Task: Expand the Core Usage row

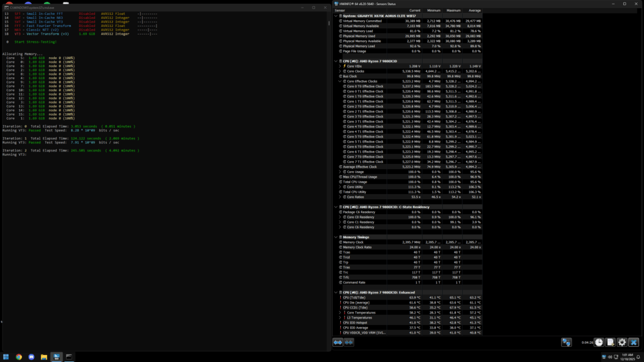Action: click(x=340, y=172)
